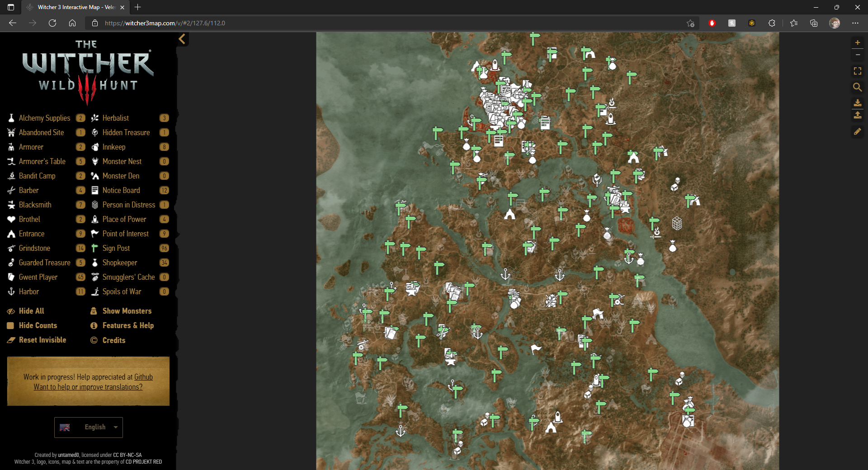Collapse the sidebar with the chevron arrow
Image resolution: width=868 pixels, height=470 pixels.
(x=182, y=39)
